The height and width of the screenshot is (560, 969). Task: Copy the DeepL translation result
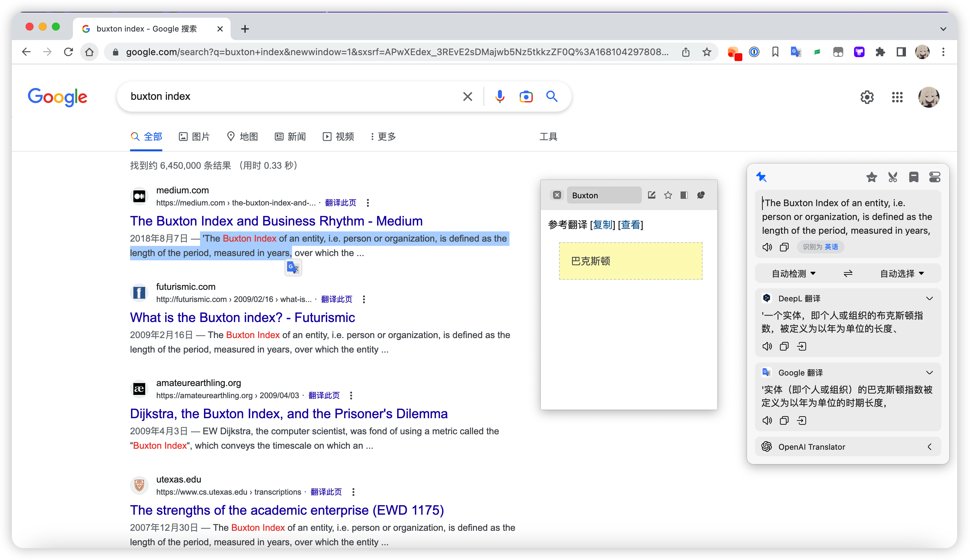point(784,346)
